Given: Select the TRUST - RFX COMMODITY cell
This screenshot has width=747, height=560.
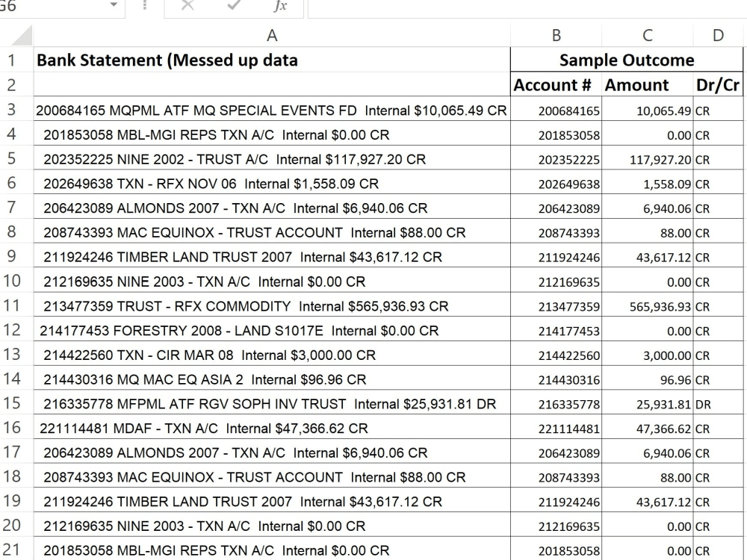Looking at the screenshot, I should 272,305.
